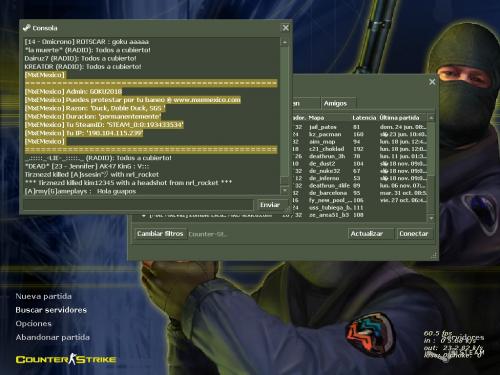
Task: Connect to server using Conectar
Action: [414, 234]
